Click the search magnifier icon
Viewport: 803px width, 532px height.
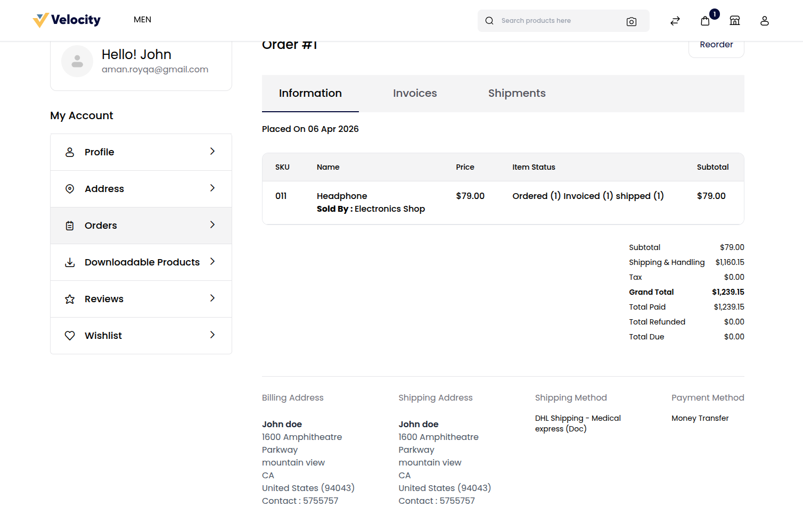(489, 20)
